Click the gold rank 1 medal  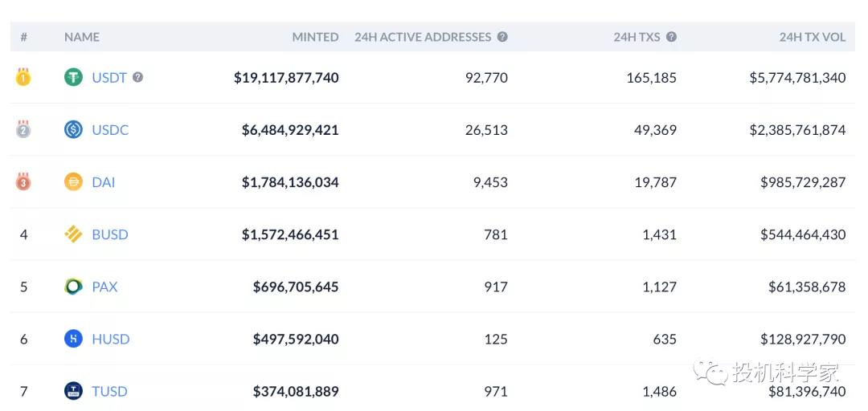coord(23,78)
